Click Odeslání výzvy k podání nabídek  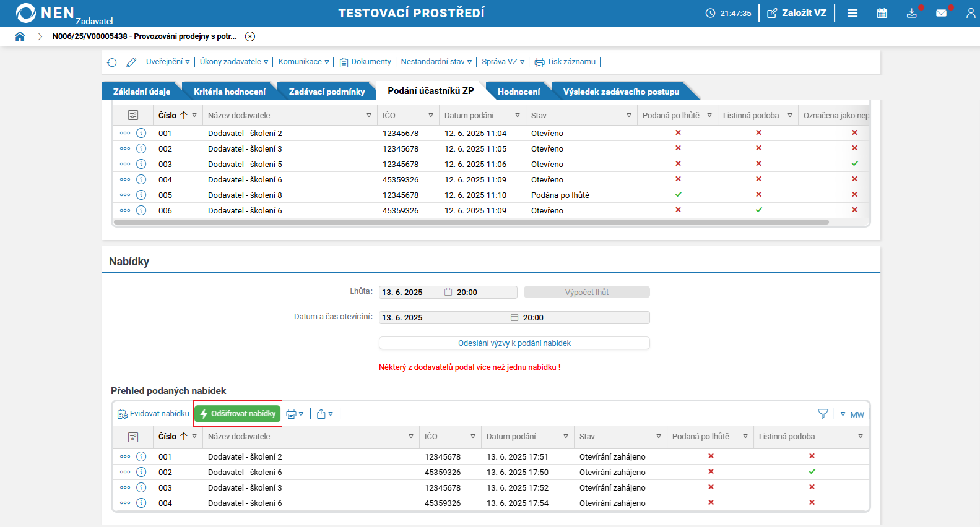[x=514, y=343]
